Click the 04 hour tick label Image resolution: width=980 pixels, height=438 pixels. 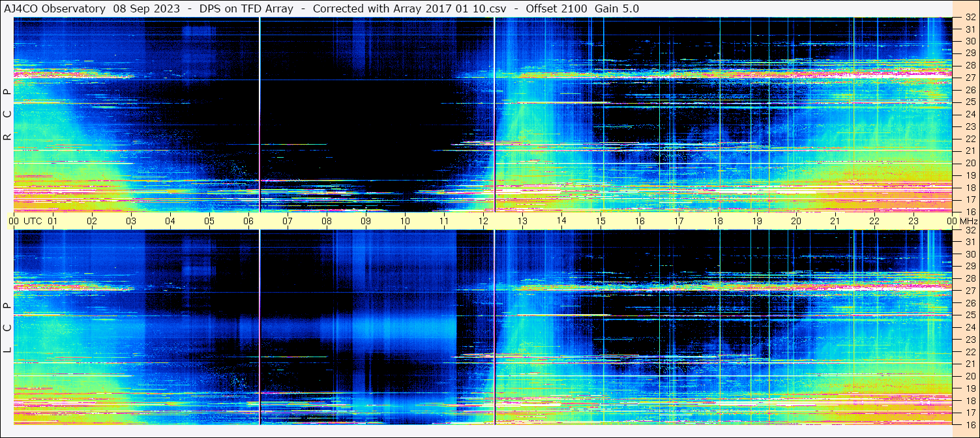click(170, 221)
